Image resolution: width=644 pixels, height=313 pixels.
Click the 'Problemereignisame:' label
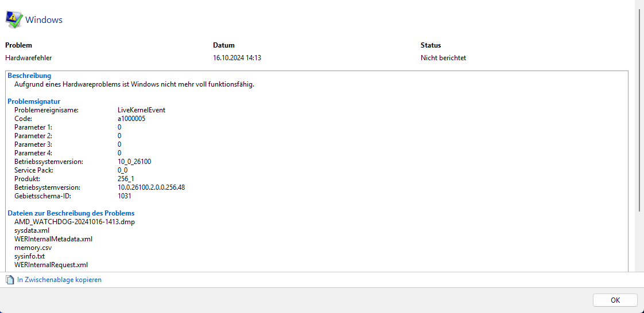pos(46,110)
